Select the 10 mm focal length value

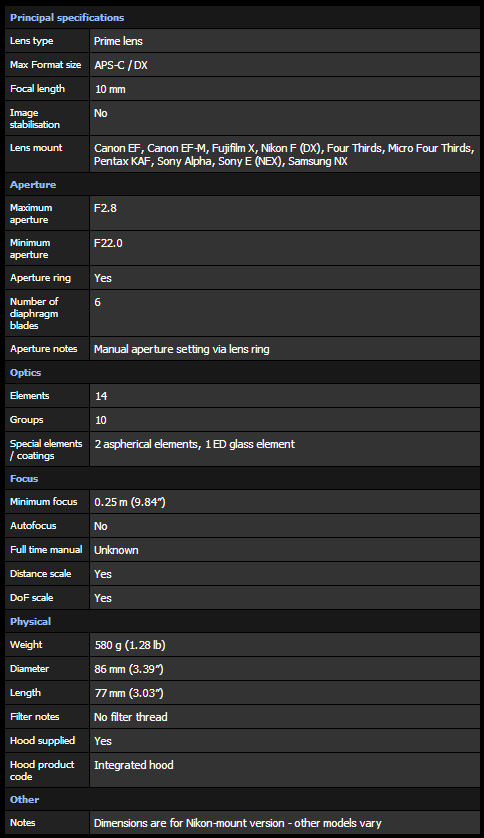coord(110,89)
